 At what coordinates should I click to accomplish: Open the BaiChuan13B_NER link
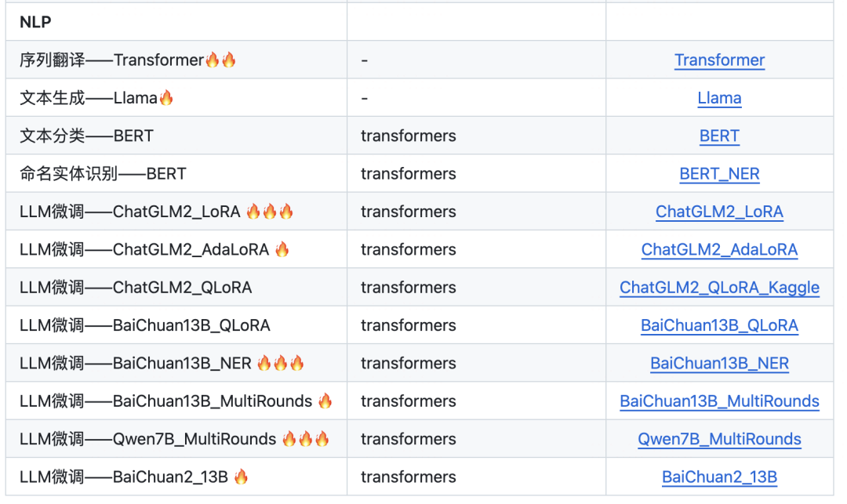coord(719,364)
